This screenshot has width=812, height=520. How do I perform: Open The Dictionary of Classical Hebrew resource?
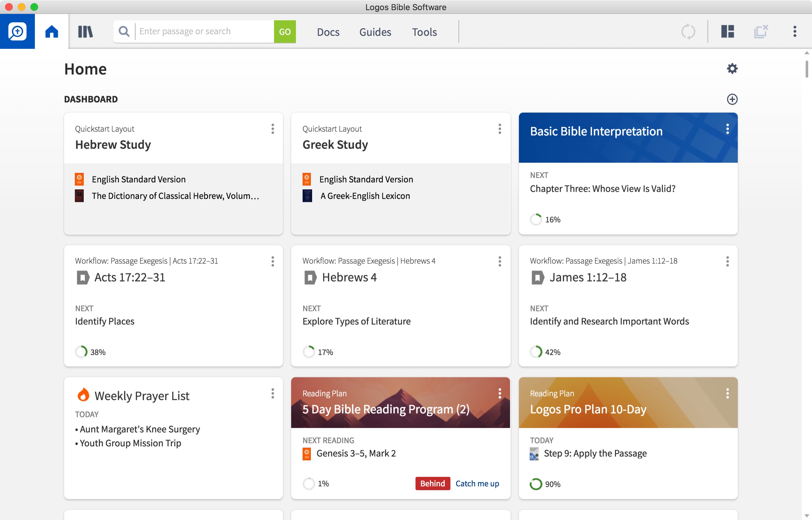pos(175,196)
